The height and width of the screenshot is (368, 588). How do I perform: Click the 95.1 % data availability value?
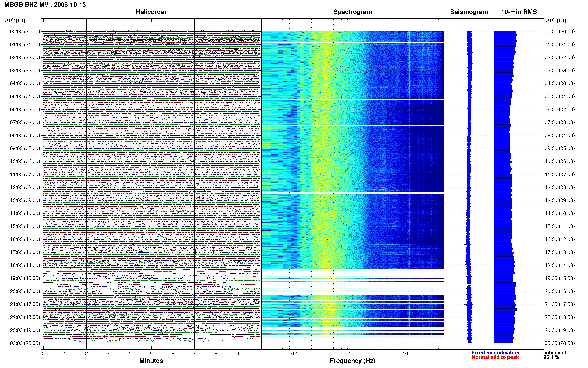pos(552,357)
